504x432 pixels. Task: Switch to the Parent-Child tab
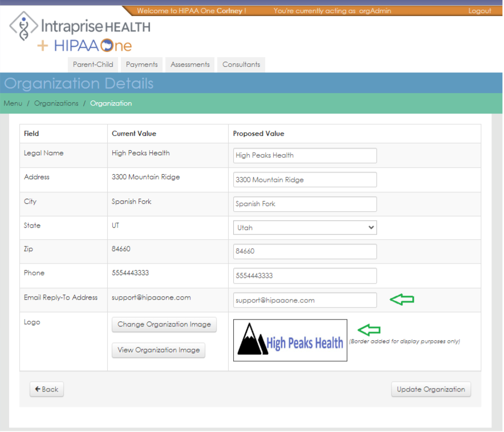point(92,64)
